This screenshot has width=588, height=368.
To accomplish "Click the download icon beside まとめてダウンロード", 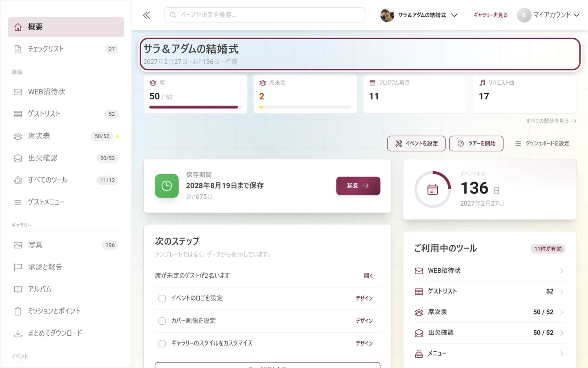I will 18,334.
